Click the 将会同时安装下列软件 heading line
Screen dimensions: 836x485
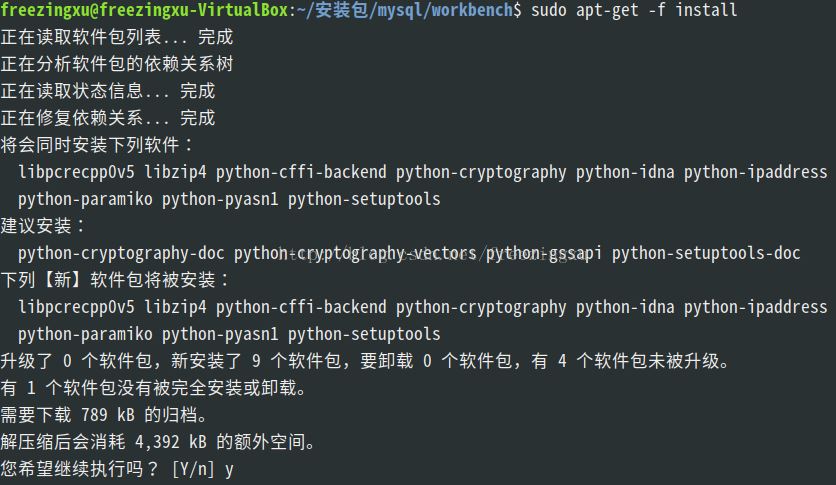click(98, 145)
